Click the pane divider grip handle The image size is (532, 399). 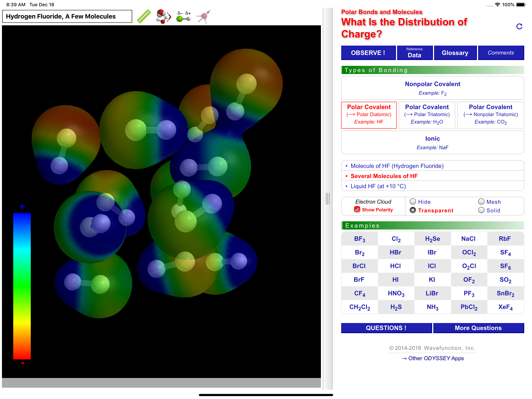click(x=328, y=199)
